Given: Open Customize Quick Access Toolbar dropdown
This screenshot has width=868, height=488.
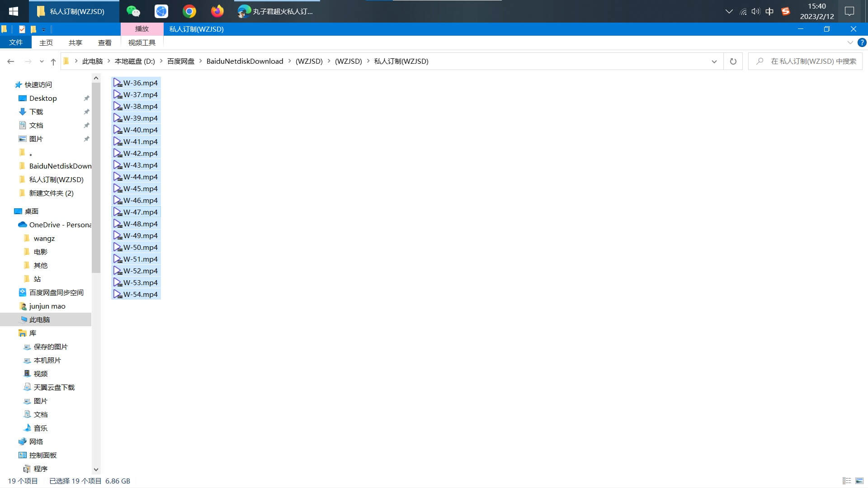Looking at the screenshot, I should (x=43, y=29).
